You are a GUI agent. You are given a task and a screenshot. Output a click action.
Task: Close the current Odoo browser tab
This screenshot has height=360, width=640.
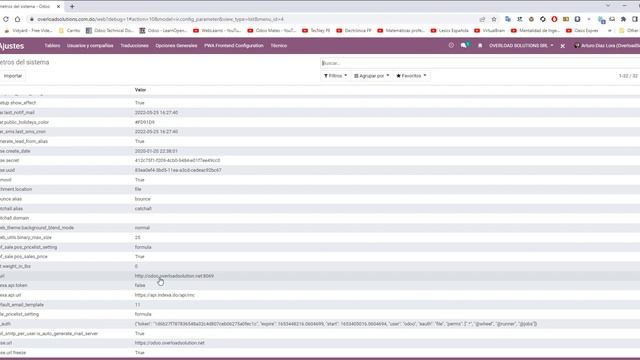[58, 7]
